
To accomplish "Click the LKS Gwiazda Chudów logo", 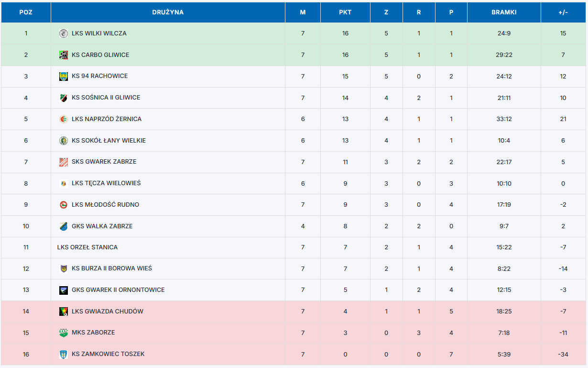I will [63, 312].
